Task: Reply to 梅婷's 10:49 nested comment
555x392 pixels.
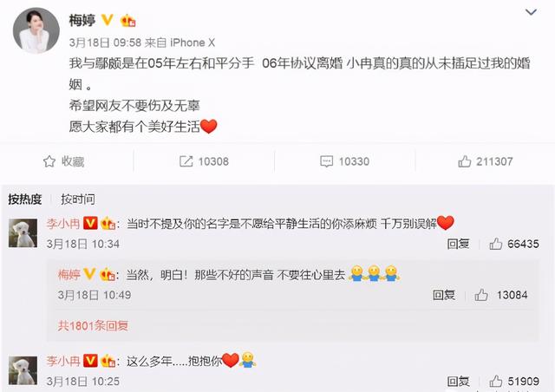Action: (444, 295)
